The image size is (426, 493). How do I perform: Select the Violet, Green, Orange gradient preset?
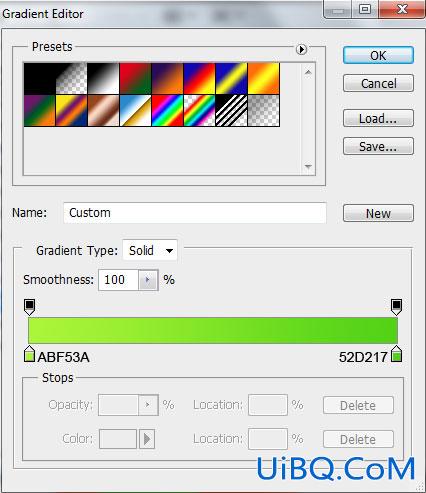tap(39, 111)
